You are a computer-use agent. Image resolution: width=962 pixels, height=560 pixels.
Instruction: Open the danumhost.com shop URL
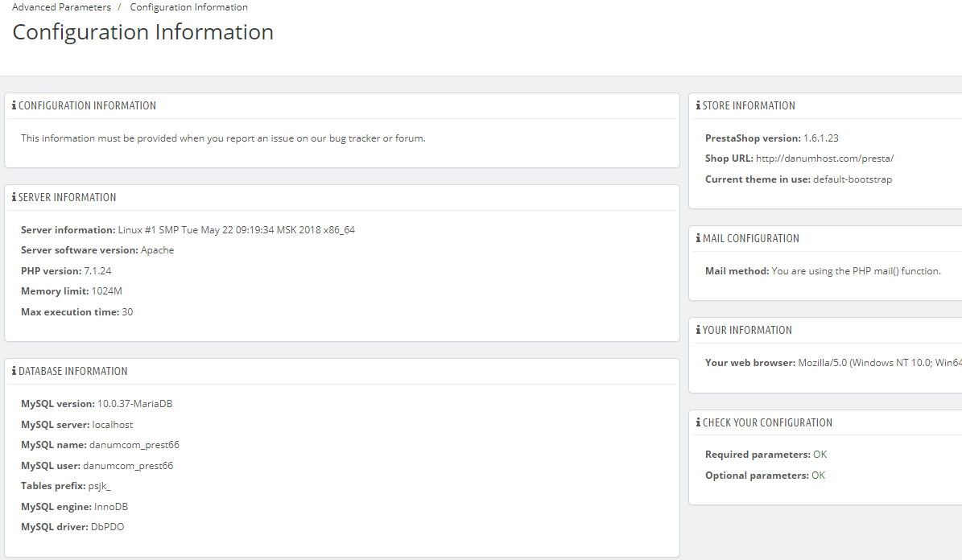[824, 159]
